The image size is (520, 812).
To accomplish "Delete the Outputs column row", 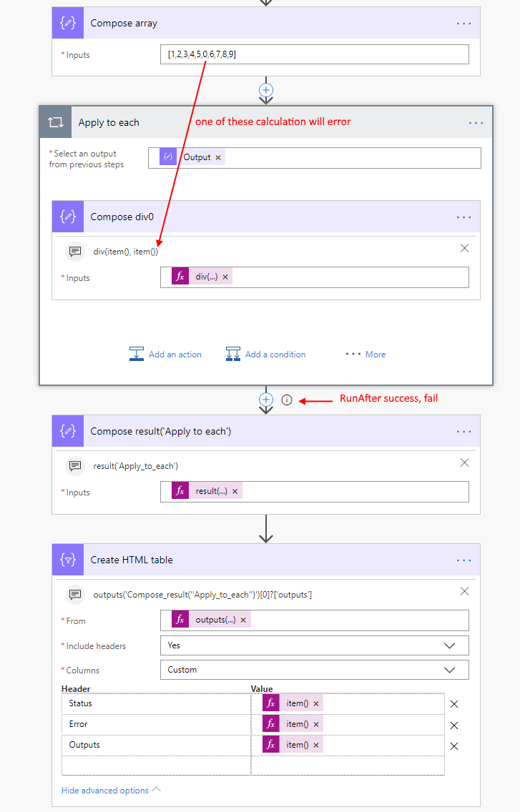I will tap(453, 746).
